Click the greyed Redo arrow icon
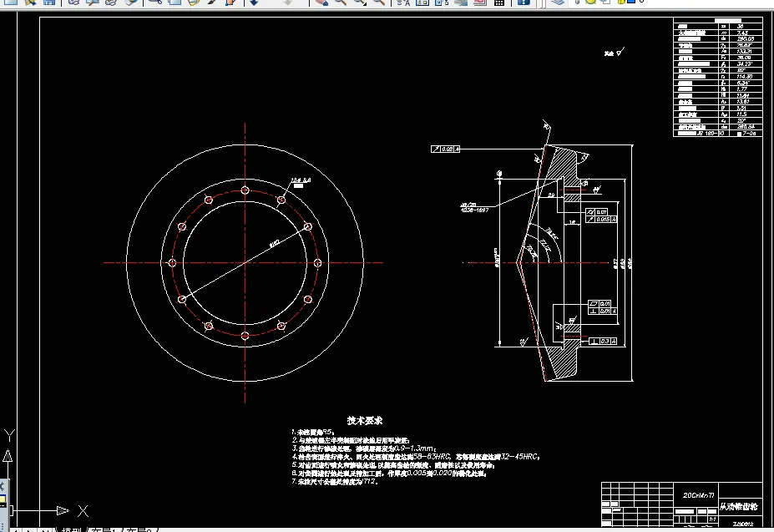The height and width of the screenshot is (532, 774). (x=288, y=2)
